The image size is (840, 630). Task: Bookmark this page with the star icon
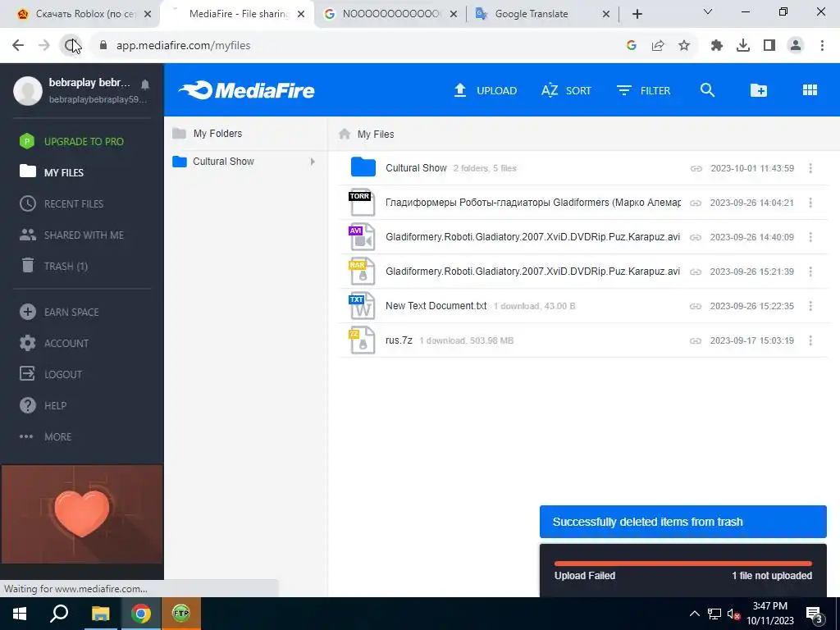pyautogui.click(x=684, y=46)
